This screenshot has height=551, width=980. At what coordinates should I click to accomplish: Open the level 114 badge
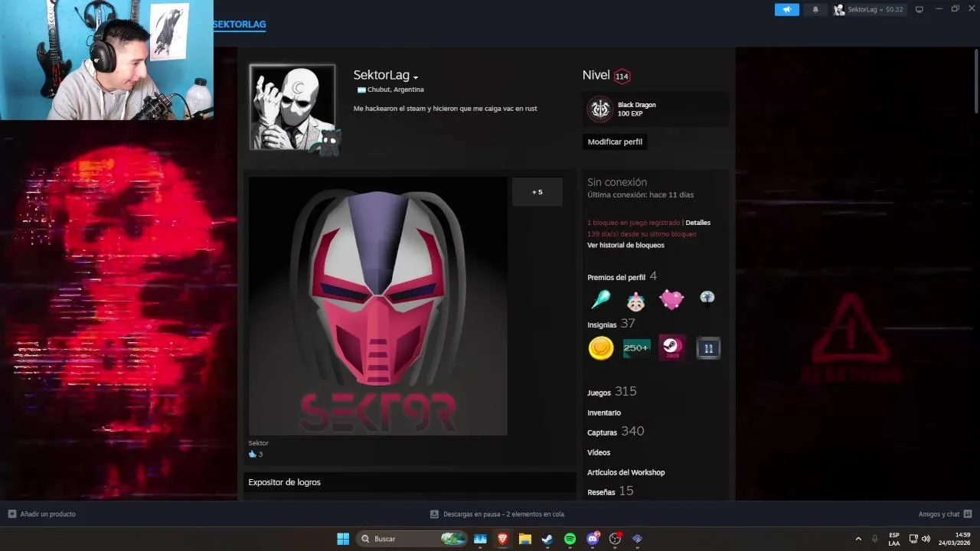622,76
